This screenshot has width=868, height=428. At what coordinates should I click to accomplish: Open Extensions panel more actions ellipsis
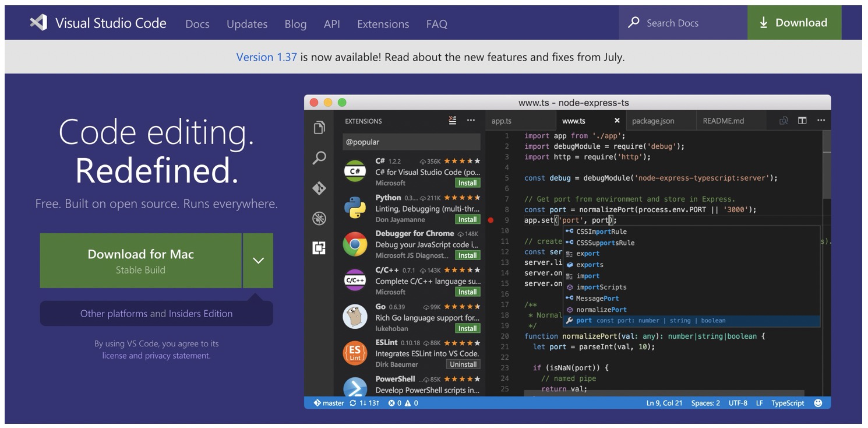click(471, 120)
